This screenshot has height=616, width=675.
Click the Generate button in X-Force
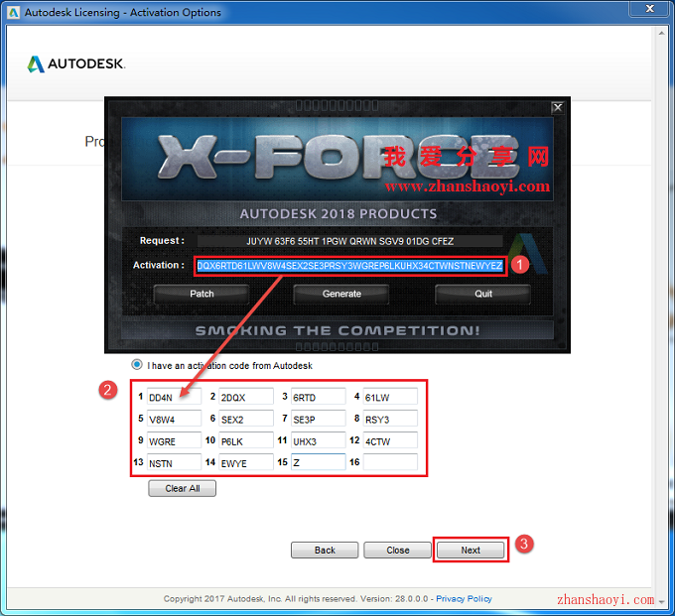click(x=341, y=295)
